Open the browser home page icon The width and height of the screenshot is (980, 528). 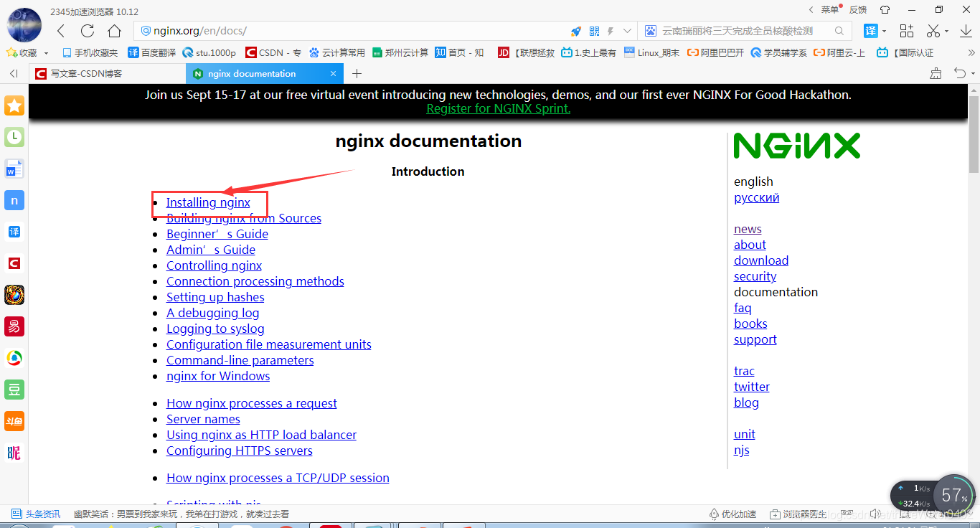[x=115, y=31]
